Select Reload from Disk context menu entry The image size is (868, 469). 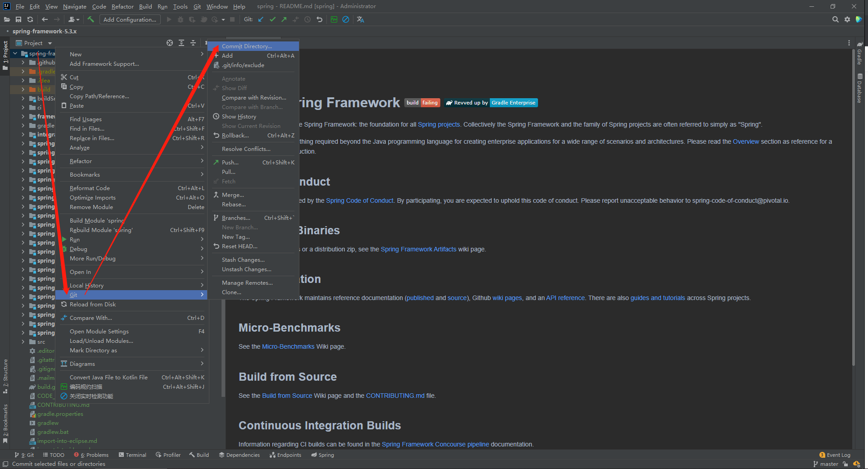(131, 304)
